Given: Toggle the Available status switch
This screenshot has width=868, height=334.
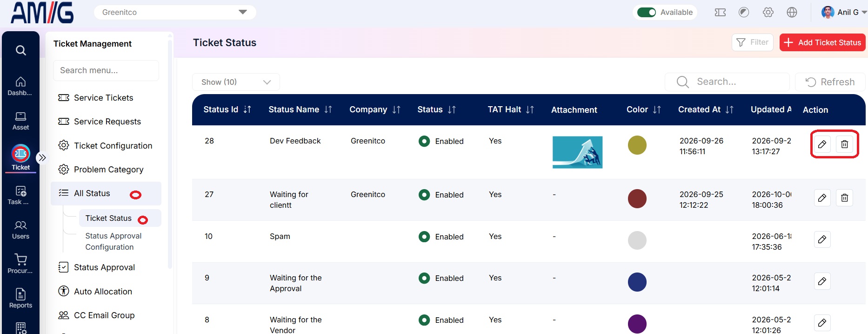Looking at the screenshot, I should click(646, 13).
